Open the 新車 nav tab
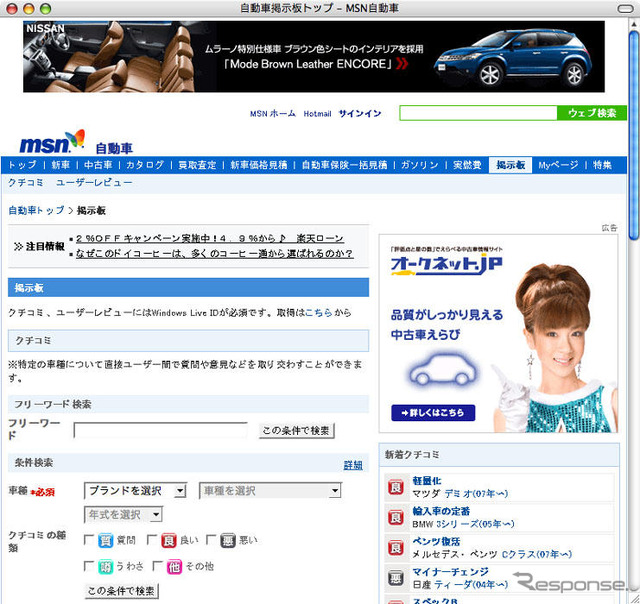 60,165
